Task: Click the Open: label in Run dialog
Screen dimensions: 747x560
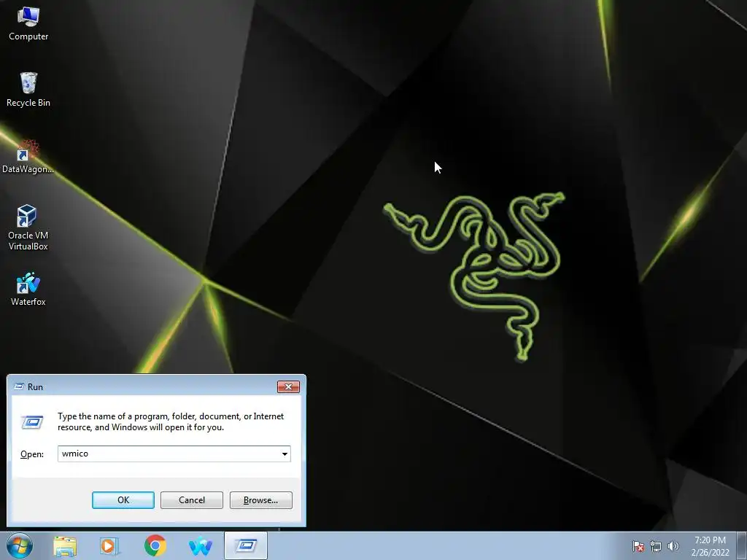Action: (32, 454)
